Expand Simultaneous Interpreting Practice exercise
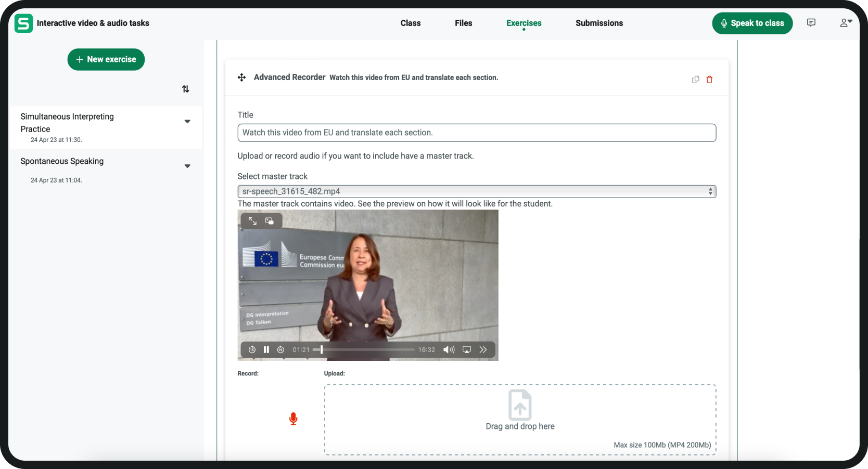This screenshot has width=868, height=469. click(187, 122)
